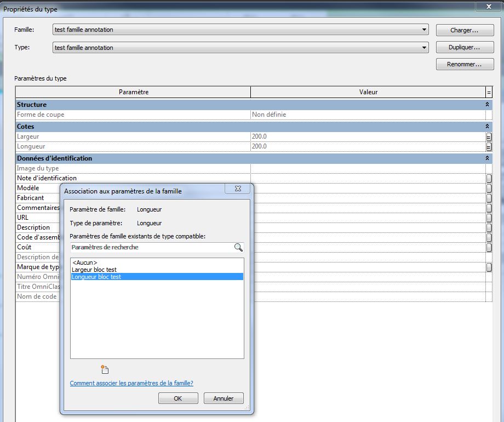The width and height of the screenshot is (504, 422).
Task: Click associate parameter button for Longueur row
Action: [x=489, y=147]
